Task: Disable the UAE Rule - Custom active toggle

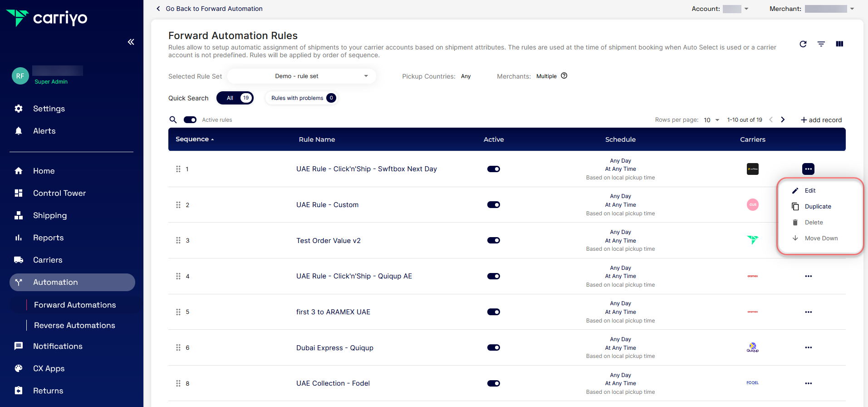Action: pyautogui.click(x=493, y=205)
